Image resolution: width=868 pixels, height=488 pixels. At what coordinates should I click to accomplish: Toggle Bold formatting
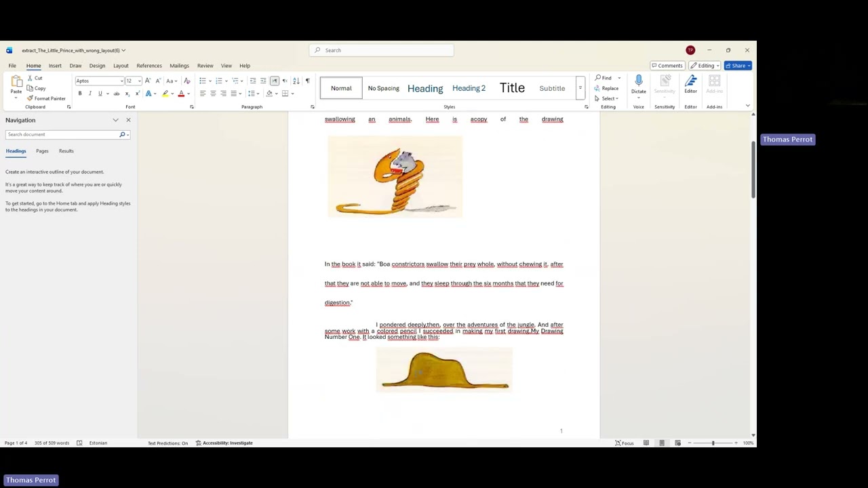tap(80, 94)
